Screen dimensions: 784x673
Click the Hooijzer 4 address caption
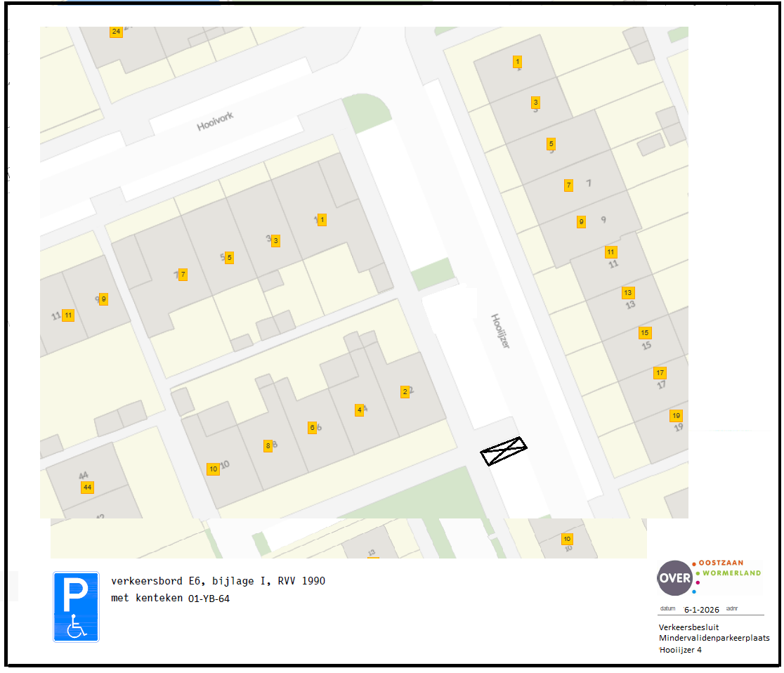point(680,650)
